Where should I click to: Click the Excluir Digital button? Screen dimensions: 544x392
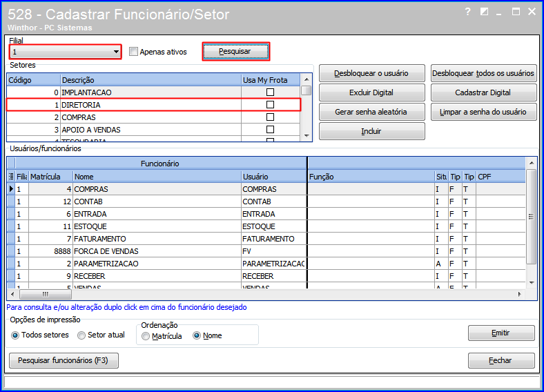pos(371,92)
